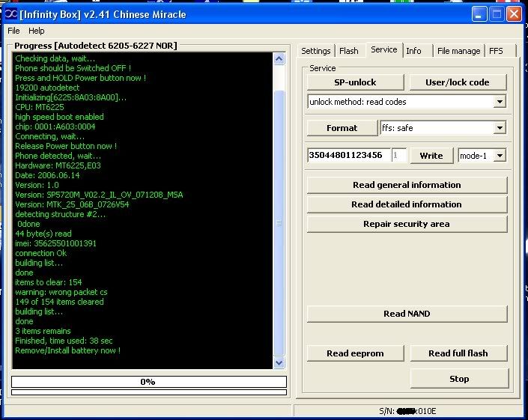
Task: Click log line 'connection Ok'
Action: [x=40, y=253]
